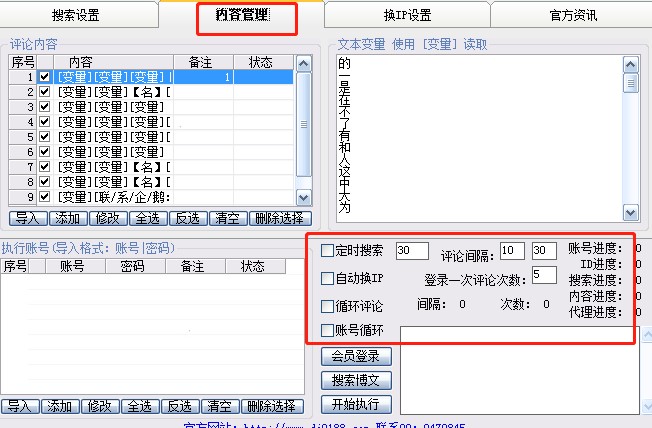Screen dimensions: 652x428
Task: Switch to the 搜索设置 tab
Action: pos(76,15)
